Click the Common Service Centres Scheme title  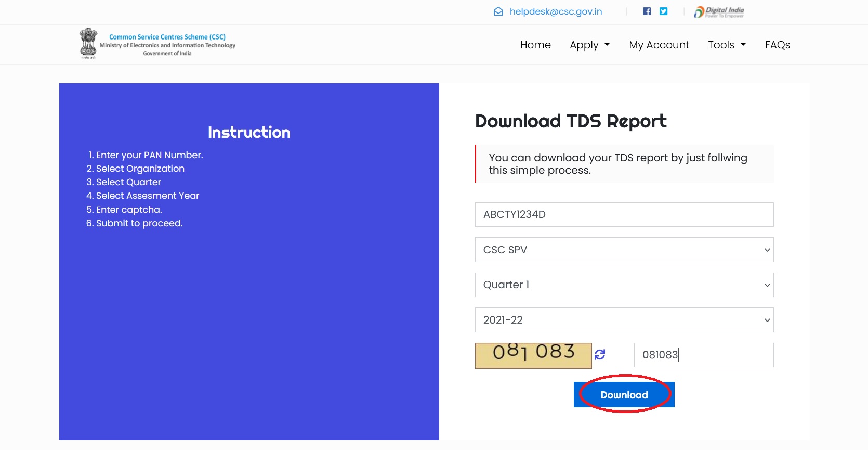167,37
